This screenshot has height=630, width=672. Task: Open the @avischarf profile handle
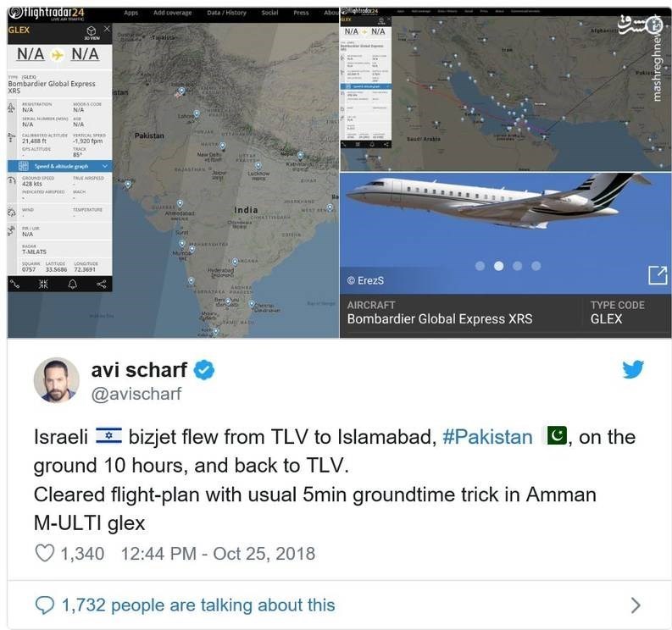coord(136,394)
